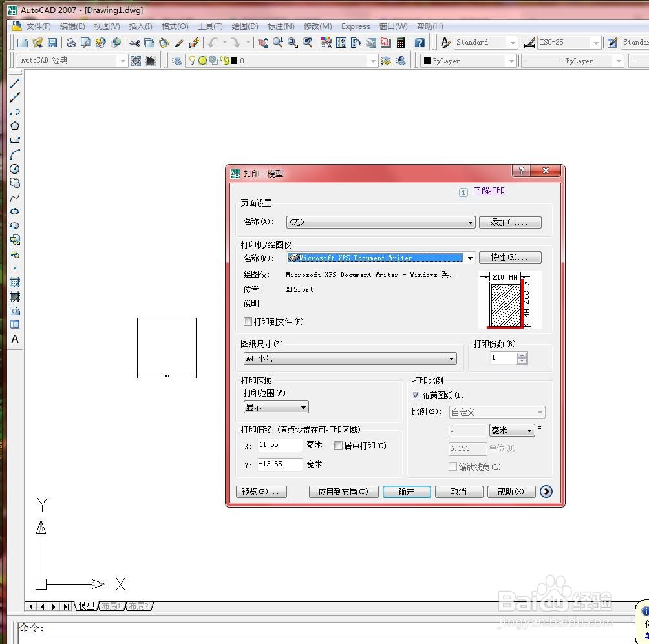This screenshot has height=644, width=649.
Task: Enable the 打印到文件 checkbox
Action: pyautogui.click(x=248, y=322)
